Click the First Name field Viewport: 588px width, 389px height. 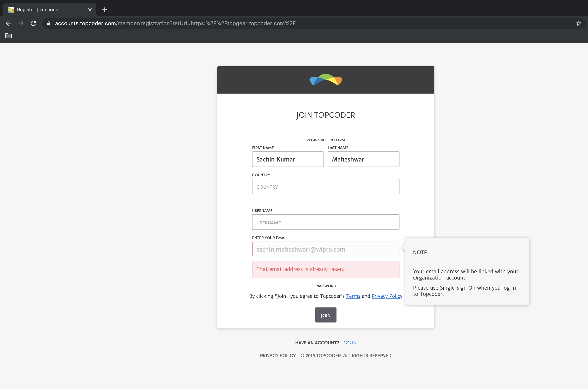pyautogui.click(x=288, y=159)
